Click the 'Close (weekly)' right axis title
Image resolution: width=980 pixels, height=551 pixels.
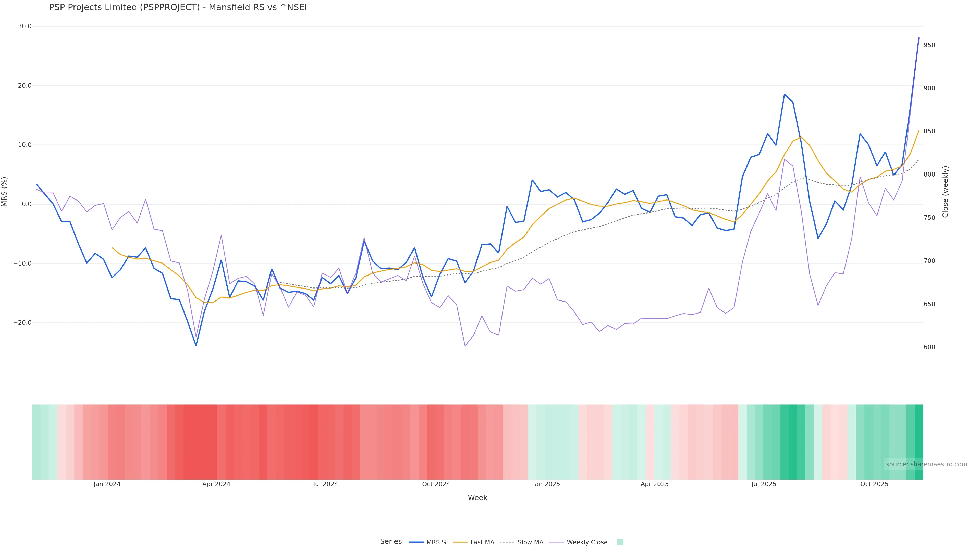(x=945, y=192)
